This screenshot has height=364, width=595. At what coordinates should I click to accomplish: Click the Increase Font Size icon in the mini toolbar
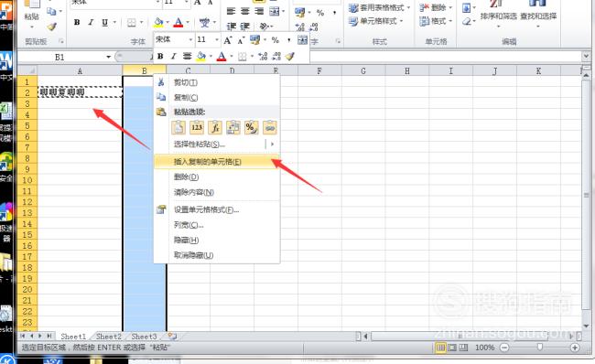228,40
